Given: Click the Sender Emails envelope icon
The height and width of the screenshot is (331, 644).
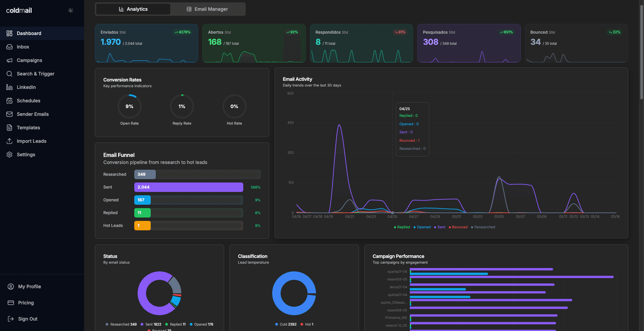Looking at the screenshot, I should pos(9,114).
